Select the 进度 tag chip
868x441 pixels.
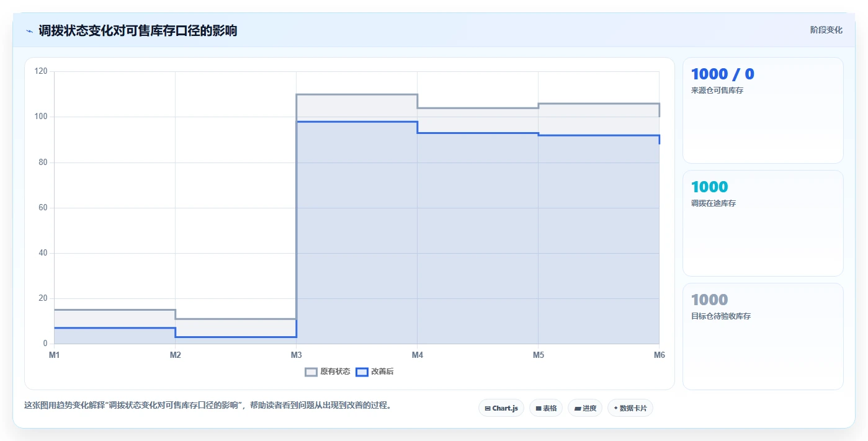(585, 408)
